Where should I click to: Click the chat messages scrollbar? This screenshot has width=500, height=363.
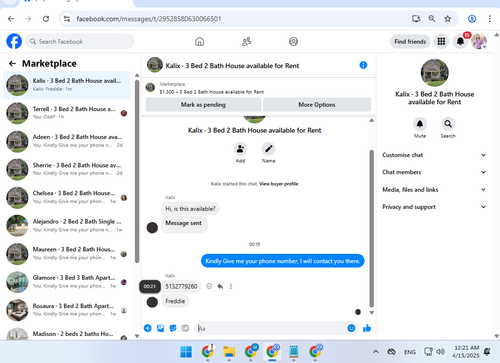coord(371,228)
